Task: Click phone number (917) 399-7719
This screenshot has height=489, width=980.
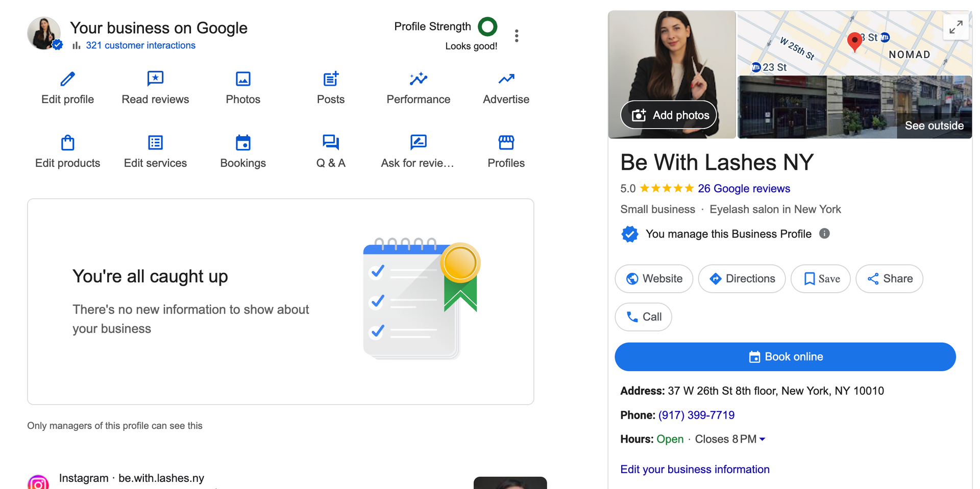Action: 696,415
